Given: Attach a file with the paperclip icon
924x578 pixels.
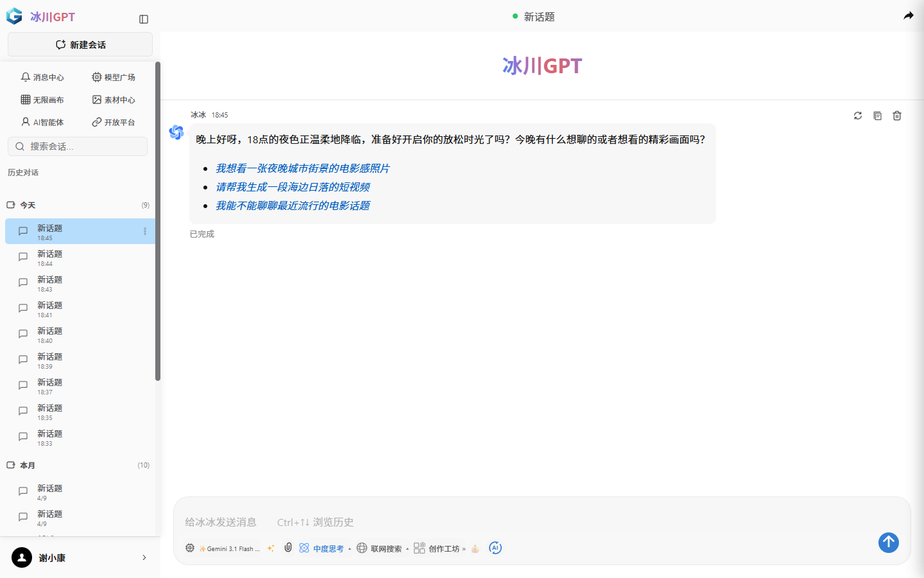Looking at the screenshot, I should [288, 548].
